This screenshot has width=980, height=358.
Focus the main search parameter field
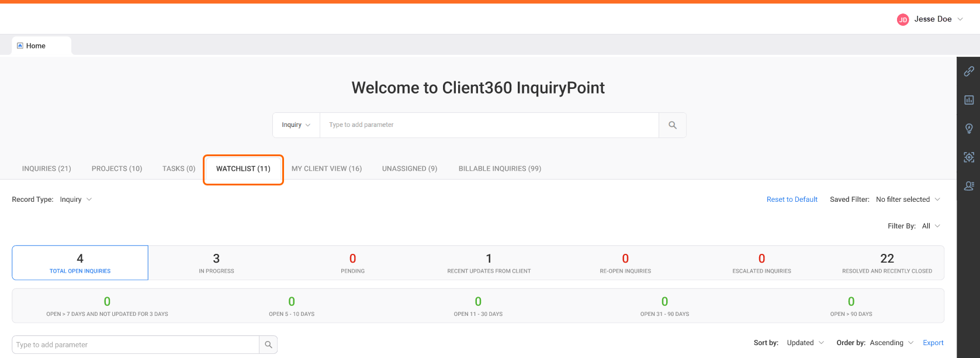point(490,125)
